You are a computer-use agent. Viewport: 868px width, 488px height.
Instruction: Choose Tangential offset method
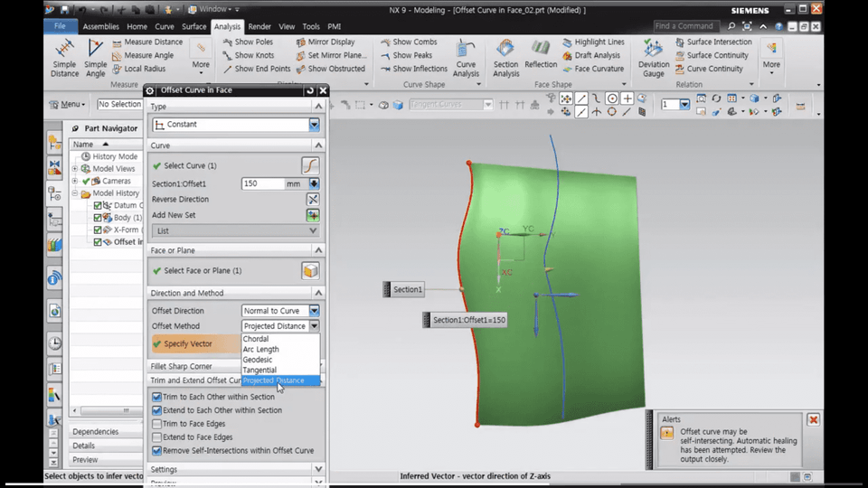tap(280, 371)
